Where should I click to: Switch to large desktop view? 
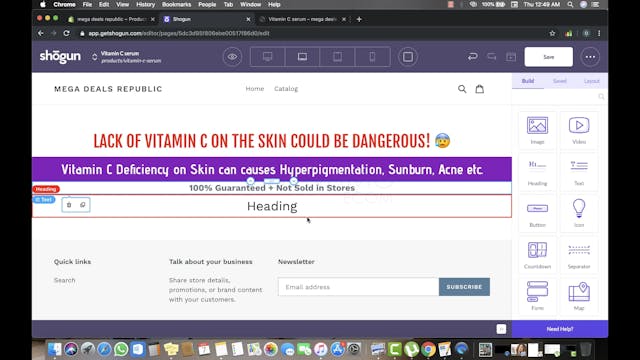(x=267, y=57)
